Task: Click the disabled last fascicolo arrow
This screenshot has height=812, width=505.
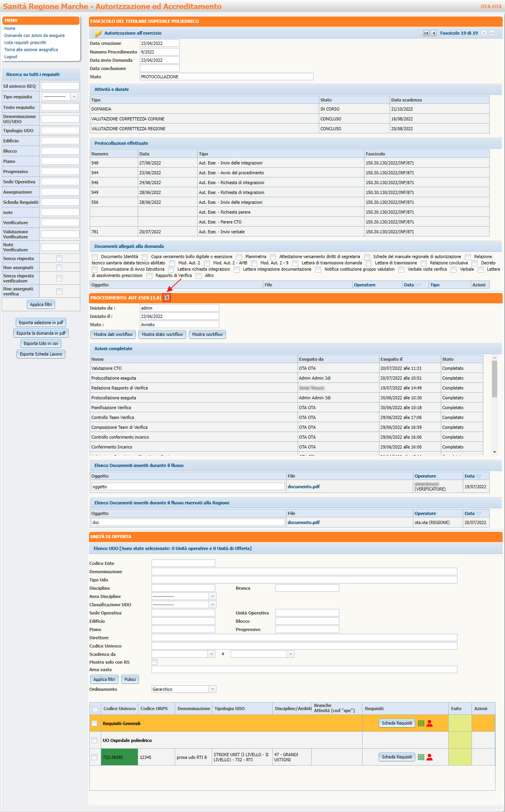Action: [492, 33]
